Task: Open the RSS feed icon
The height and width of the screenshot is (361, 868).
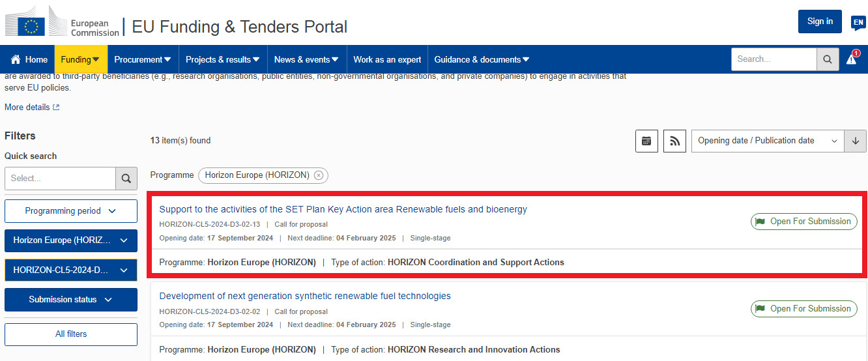Action: (x=674, y=141)
